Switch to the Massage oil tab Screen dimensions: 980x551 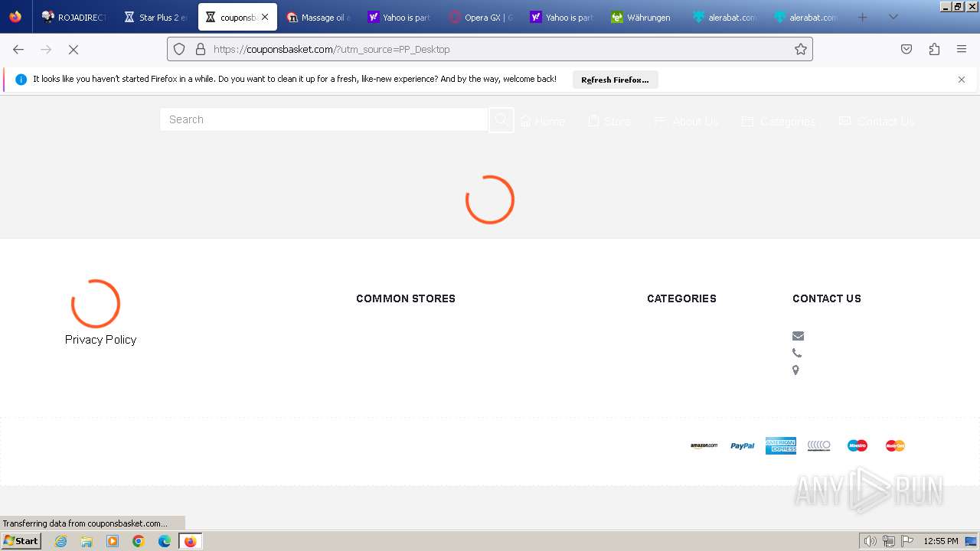(318, 17)
